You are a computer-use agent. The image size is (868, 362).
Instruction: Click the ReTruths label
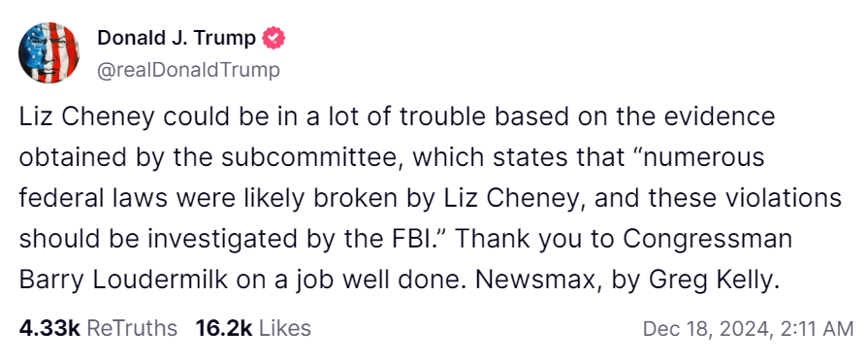(132, 328)
